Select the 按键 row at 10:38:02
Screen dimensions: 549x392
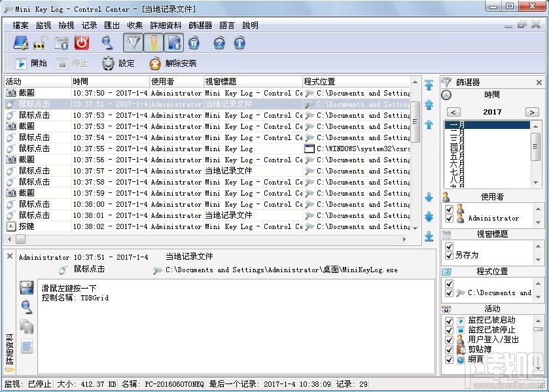coord(207,226)
